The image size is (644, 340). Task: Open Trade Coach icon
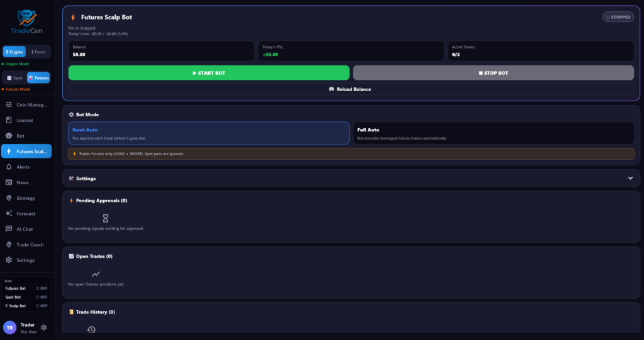point(9,244)
